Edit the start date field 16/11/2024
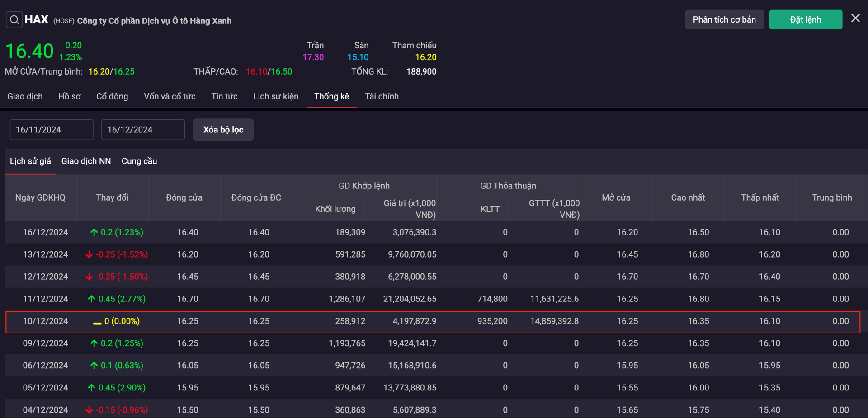Viewport: 868px width, 418px height. click(x=52, y=130)
